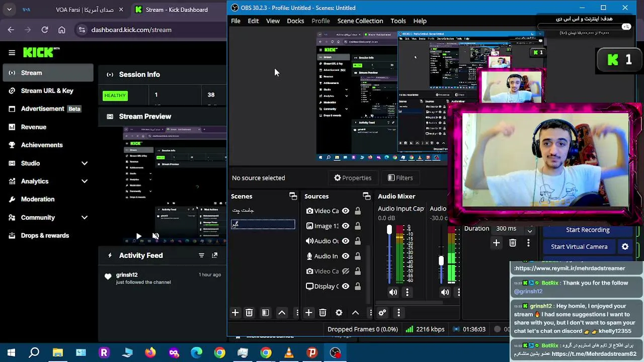Viewport: 644px width, 362px height.
Task: Reload the Kick dashboard page
Action: [x=45, y=30]
